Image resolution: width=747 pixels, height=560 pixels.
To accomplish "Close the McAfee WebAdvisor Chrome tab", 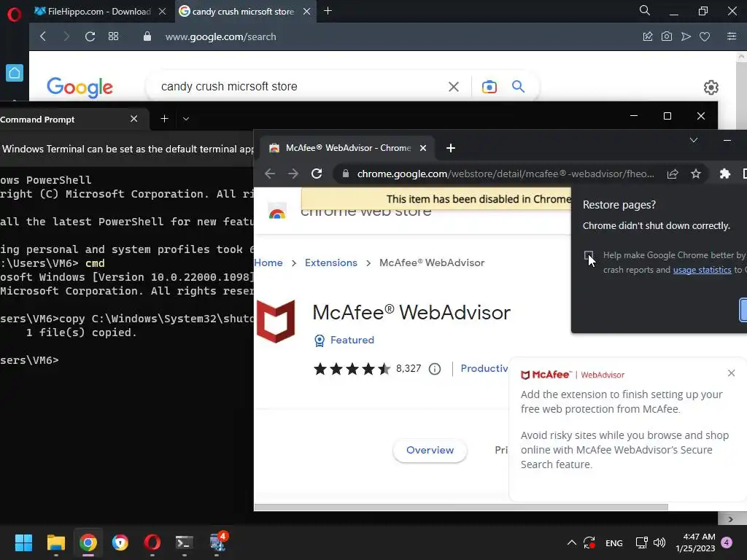I will (x=423, y=148).
